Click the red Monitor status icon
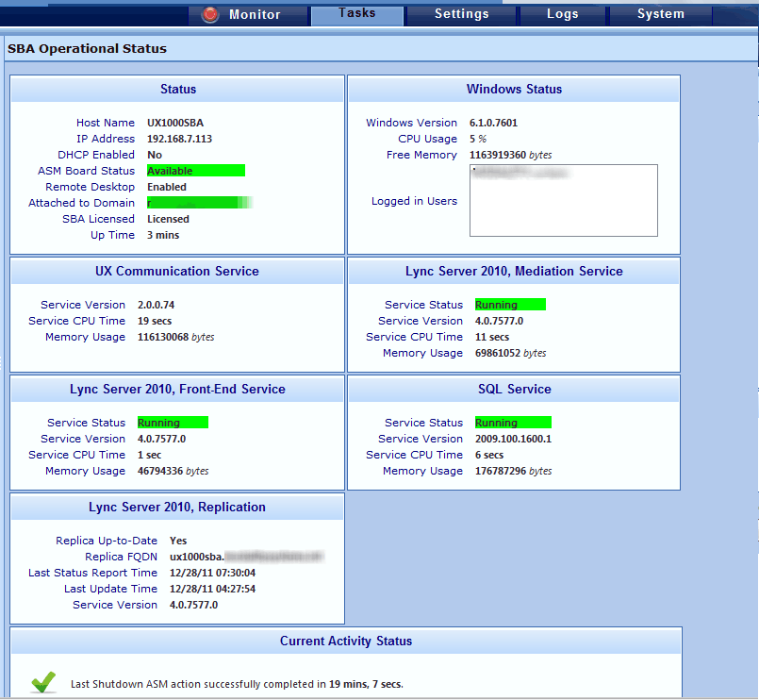 click(x=209, y=15)
